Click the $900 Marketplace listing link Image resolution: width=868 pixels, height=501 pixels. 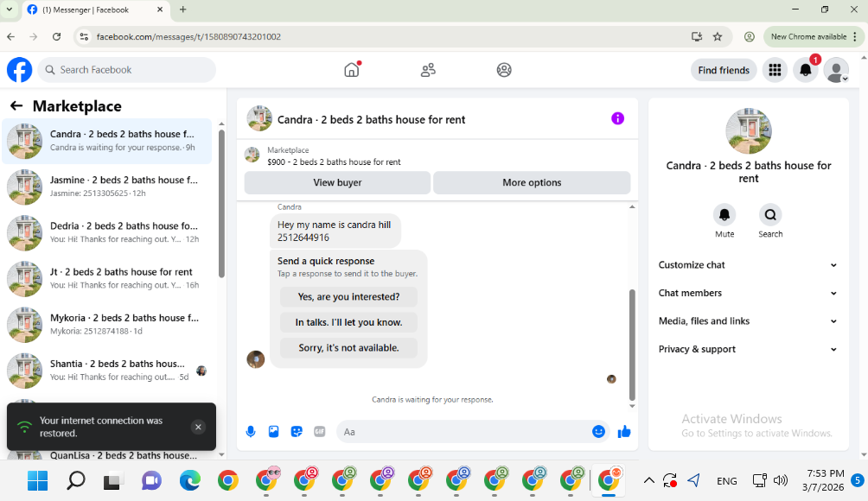pos(334,162)
